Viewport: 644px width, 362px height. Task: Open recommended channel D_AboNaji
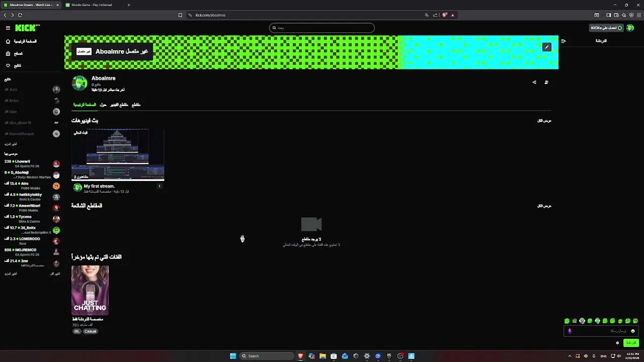[x=32, y=174]
